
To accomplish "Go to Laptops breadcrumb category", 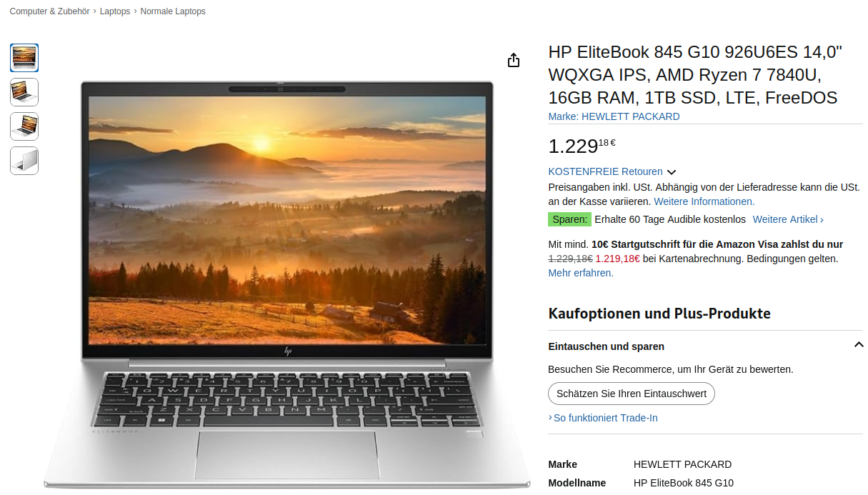I will point(115,11).
